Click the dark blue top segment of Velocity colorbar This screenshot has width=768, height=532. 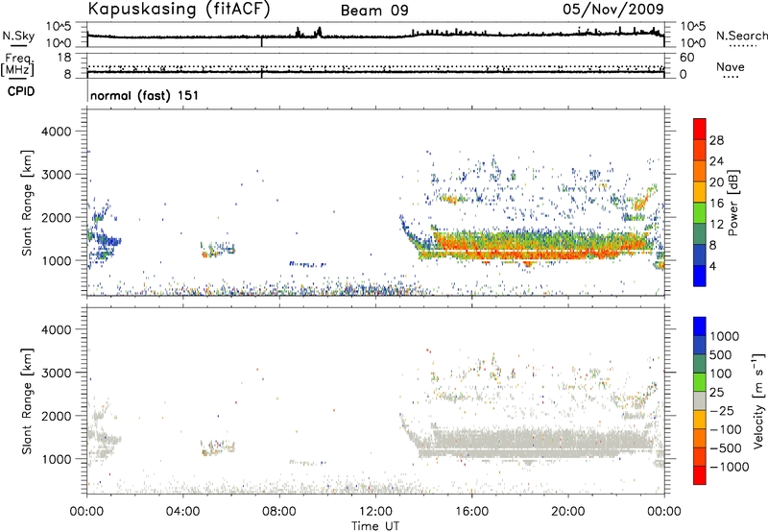tap(700, 326)
